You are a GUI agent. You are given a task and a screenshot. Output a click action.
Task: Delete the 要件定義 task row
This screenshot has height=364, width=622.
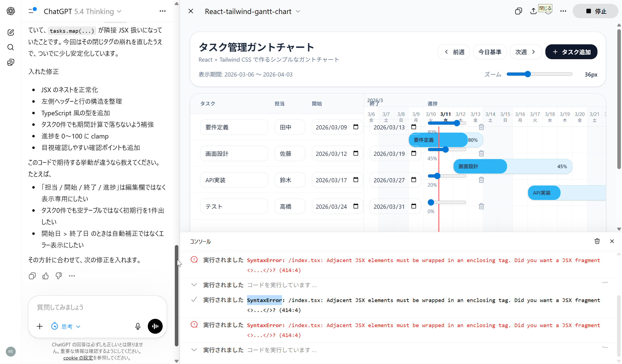(481, 127)
